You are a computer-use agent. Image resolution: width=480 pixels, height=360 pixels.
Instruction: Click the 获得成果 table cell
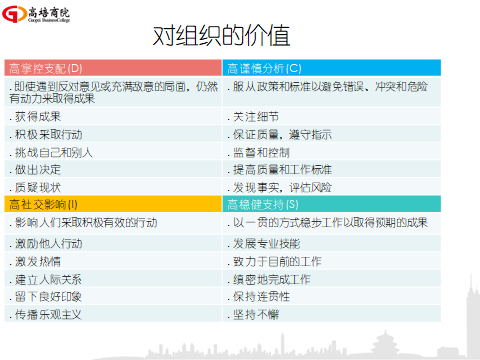(x=113, y=116)
